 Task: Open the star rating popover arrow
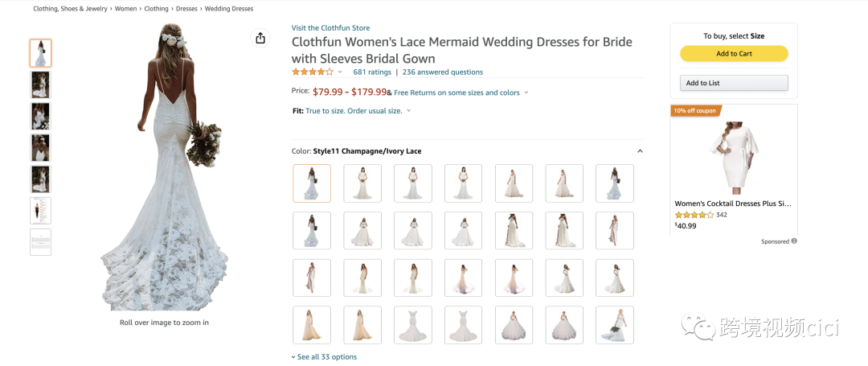340,72
